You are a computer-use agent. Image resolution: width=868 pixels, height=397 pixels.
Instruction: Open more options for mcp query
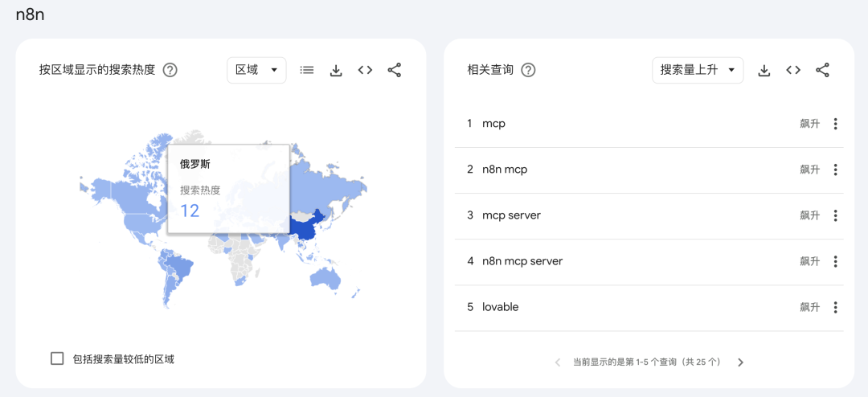click(x=835, y=124)
